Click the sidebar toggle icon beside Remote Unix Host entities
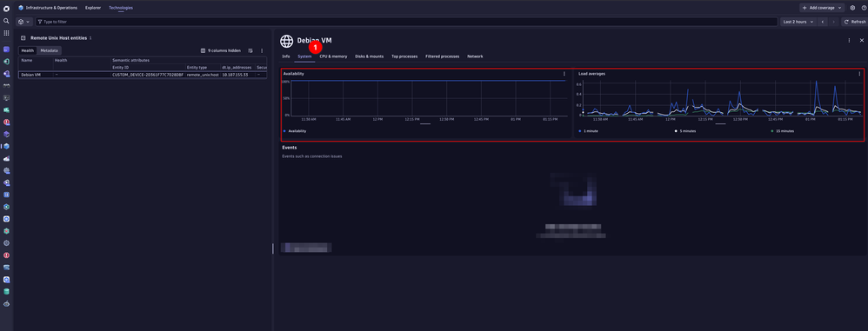The image size is (868, 331). pyautogui.click(x=23, y=38)
